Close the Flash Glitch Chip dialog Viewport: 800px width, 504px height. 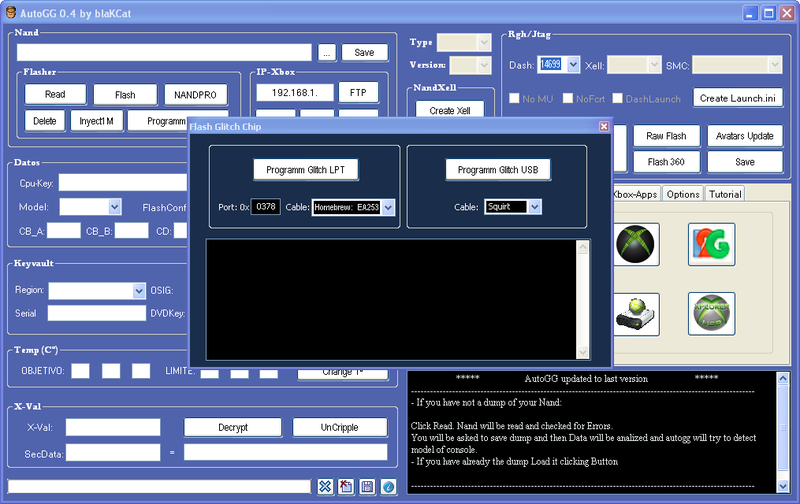click(x=604, y=126)
